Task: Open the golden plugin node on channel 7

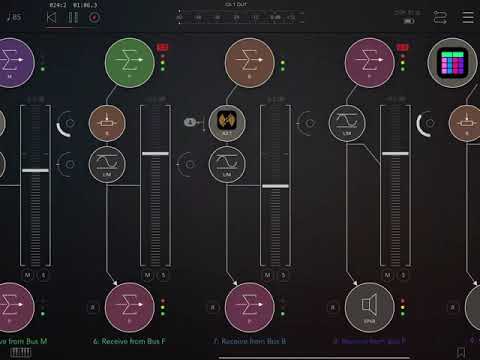Action: coord(227,123)
